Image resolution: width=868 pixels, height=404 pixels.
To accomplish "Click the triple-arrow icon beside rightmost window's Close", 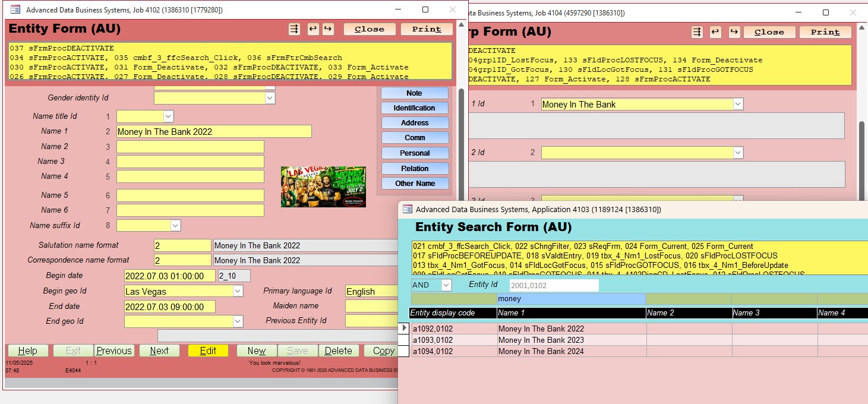I will click(x=697, y=32).
